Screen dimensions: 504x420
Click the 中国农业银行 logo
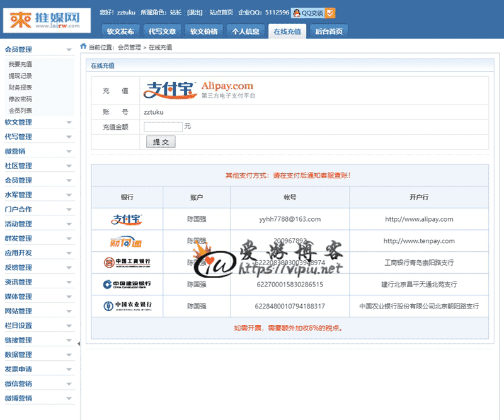click(x=127, y=306)
